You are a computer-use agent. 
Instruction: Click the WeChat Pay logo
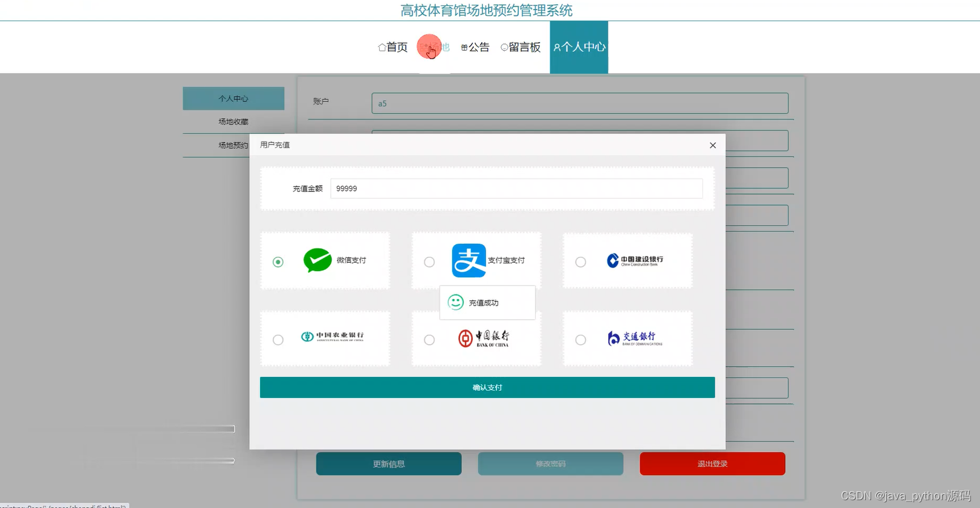tap(317, 260)
